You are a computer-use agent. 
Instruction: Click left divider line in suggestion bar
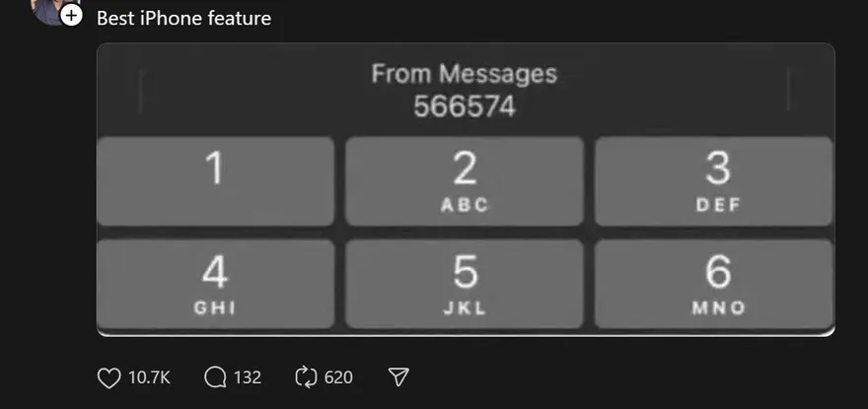click(142, 91)
